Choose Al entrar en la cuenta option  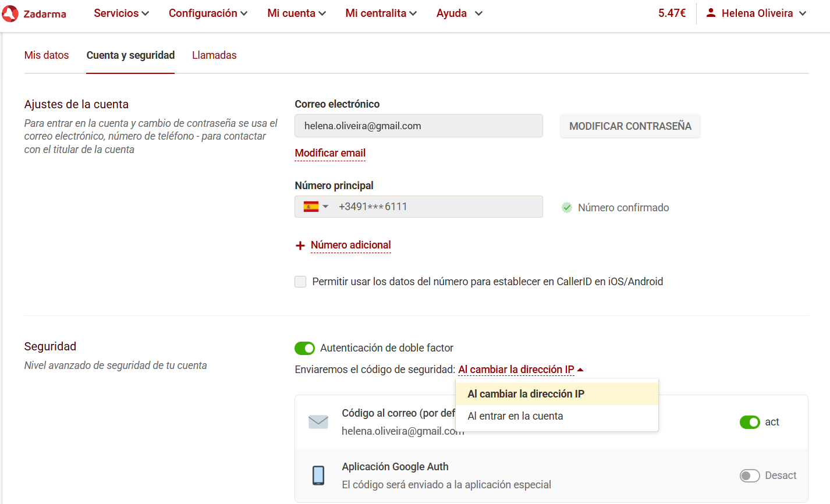click(x=557, y=416)
